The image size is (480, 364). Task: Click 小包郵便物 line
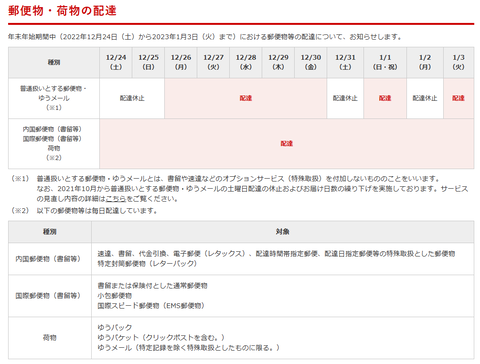pos(115,296)
